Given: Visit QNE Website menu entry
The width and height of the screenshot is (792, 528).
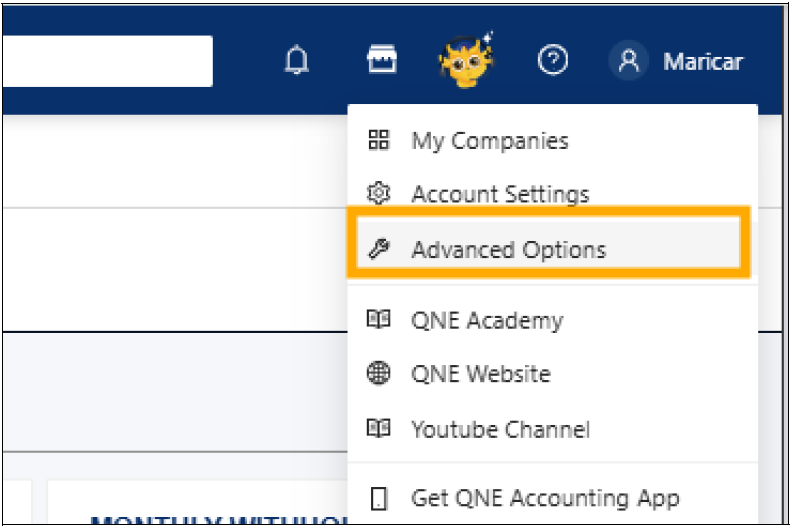Looking at the screenshot, I should tap(553, 373).
